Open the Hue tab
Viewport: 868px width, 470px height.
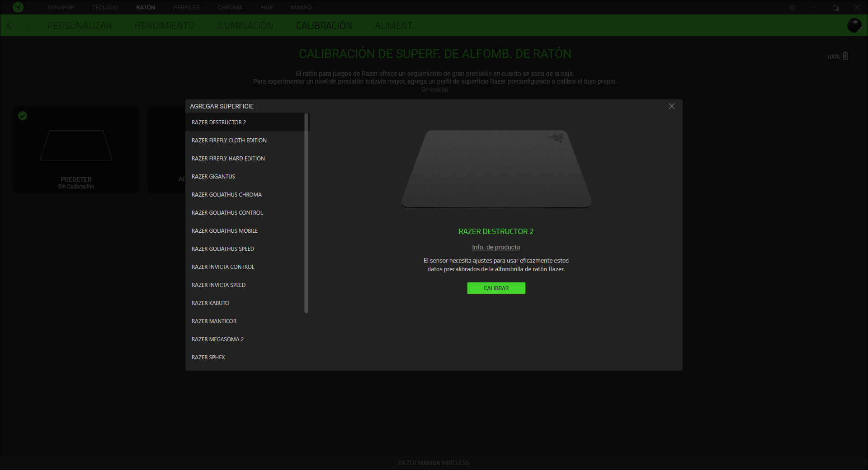(x=267, y=8)
